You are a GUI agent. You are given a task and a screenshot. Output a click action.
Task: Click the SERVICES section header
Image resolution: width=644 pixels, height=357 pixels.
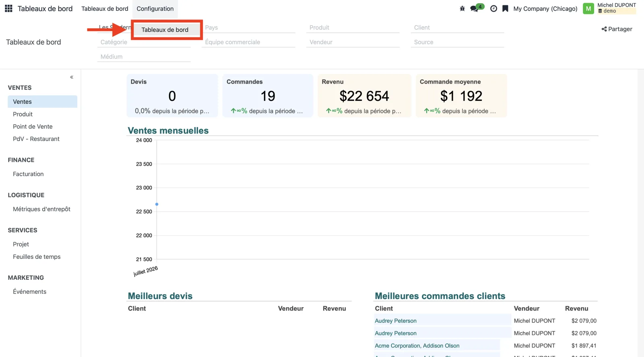[23, 230]
